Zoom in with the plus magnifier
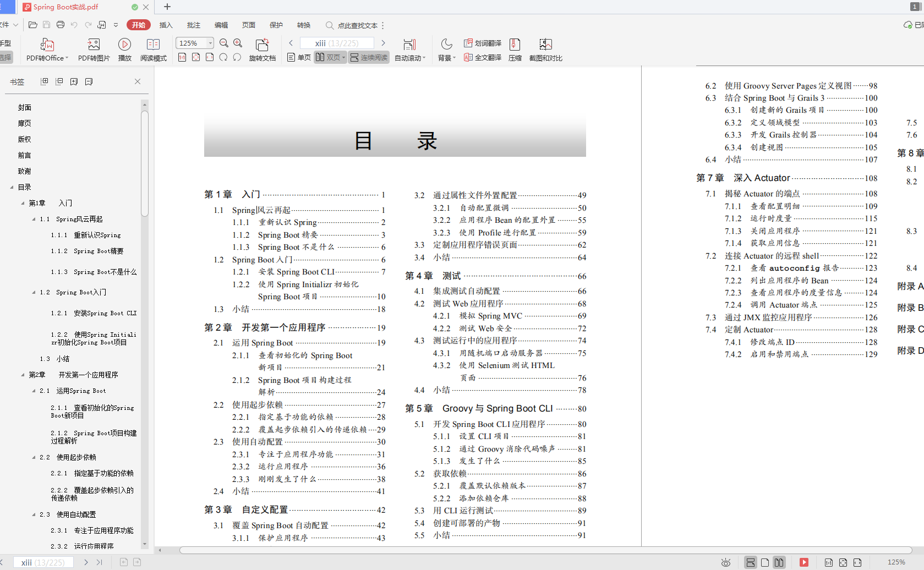 click(238, 43)
